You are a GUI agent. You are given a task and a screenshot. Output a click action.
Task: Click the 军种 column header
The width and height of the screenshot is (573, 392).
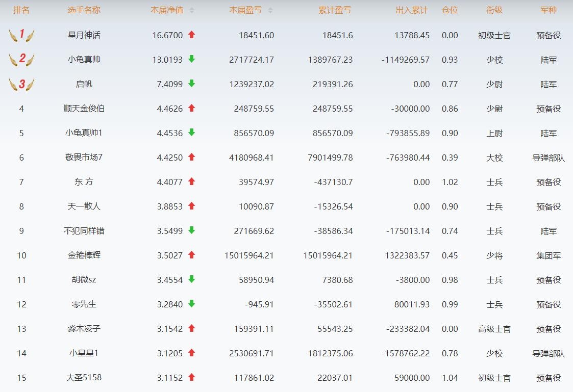pyautogui.click(x=549, y=10)
